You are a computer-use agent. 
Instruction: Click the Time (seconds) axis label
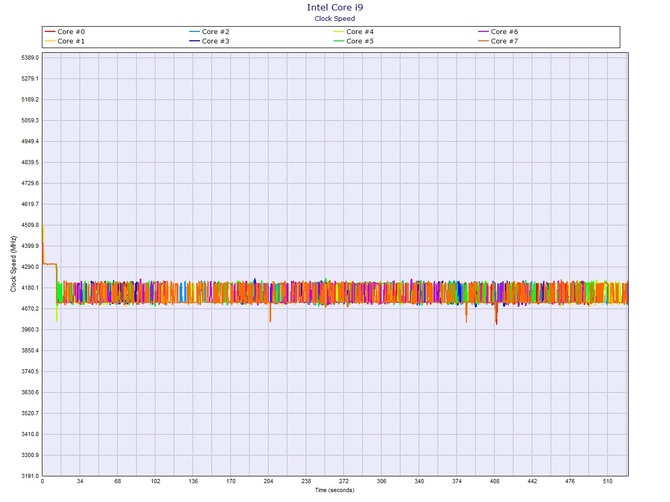(x=335, y=490)
